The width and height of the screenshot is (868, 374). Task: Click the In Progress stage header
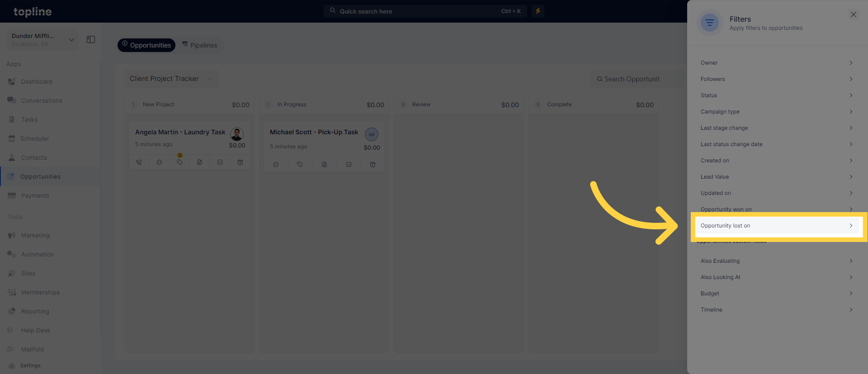324,104
